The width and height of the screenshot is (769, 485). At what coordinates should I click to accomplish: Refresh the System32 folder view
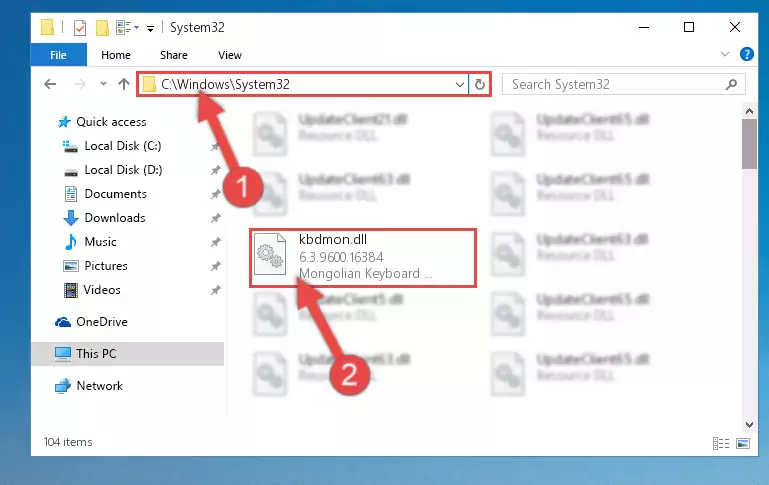tap(480, 84)
